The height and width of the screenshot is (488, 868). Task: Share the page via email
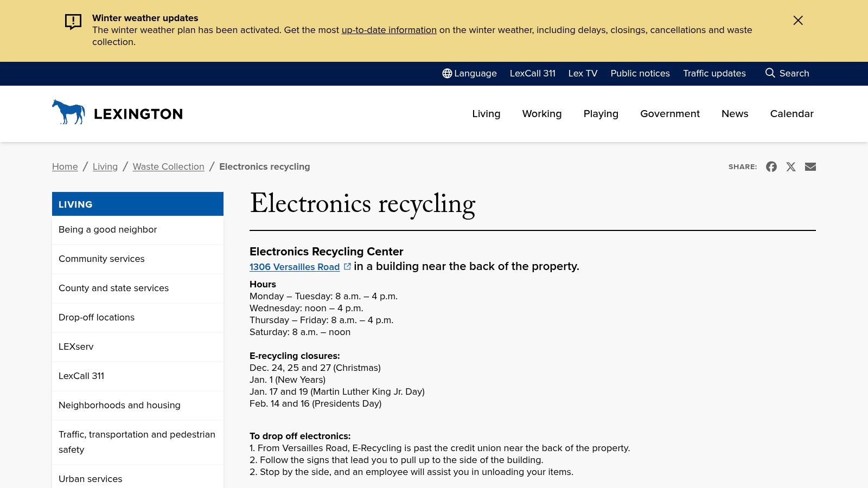(x=810, y=166)
